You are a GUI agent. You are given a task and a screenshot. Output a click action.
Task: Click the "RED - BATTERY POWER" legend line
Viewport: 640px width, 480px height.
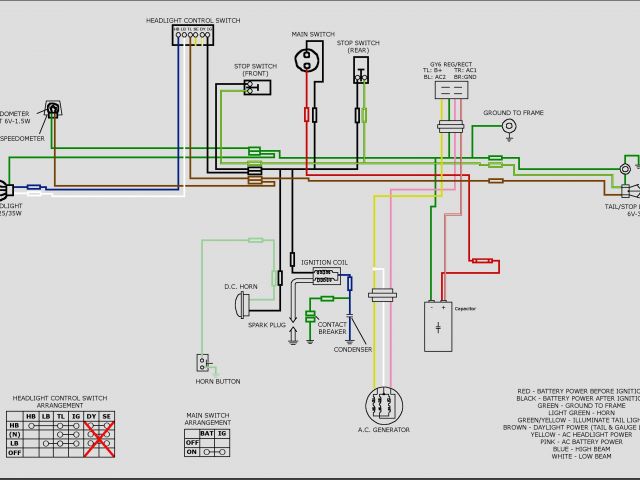pyautogui.click(x=577, y=391)
